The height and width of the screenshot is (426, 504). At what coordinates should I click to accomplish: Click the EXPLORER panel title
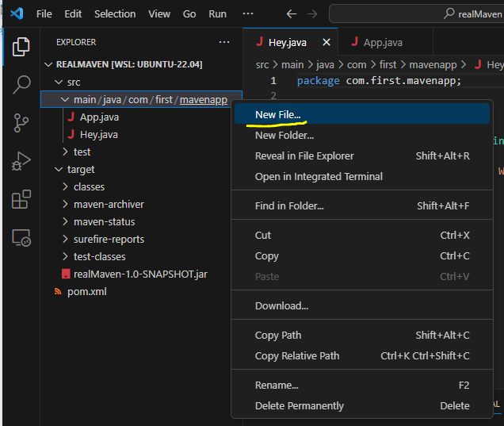pyautogui.click(x=76, y=42)
